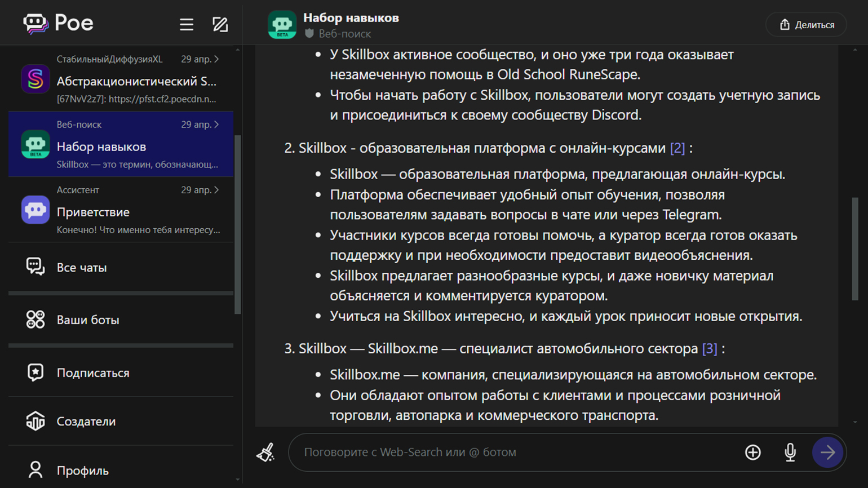Click the preview text Skillbox — это термин

tap(137, 165)
